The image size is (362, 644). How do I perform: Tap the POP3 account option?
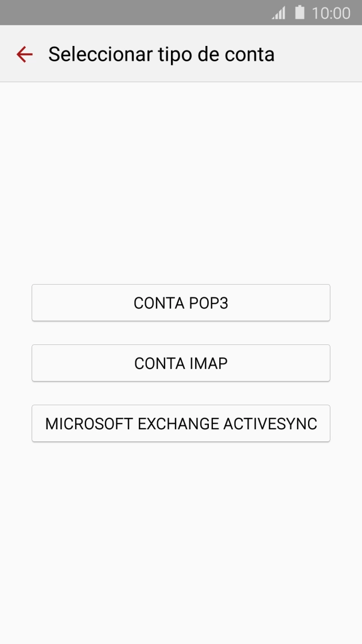[x=181, y=302]
